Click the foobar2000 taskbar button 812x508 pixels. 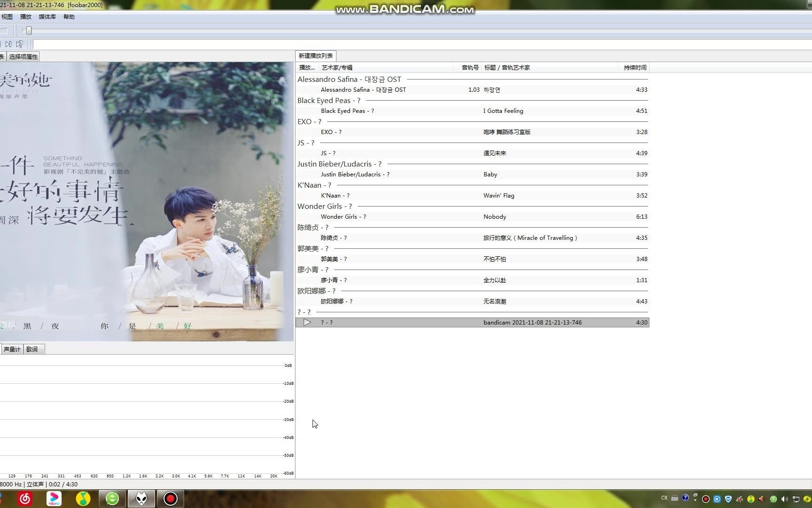141,499
